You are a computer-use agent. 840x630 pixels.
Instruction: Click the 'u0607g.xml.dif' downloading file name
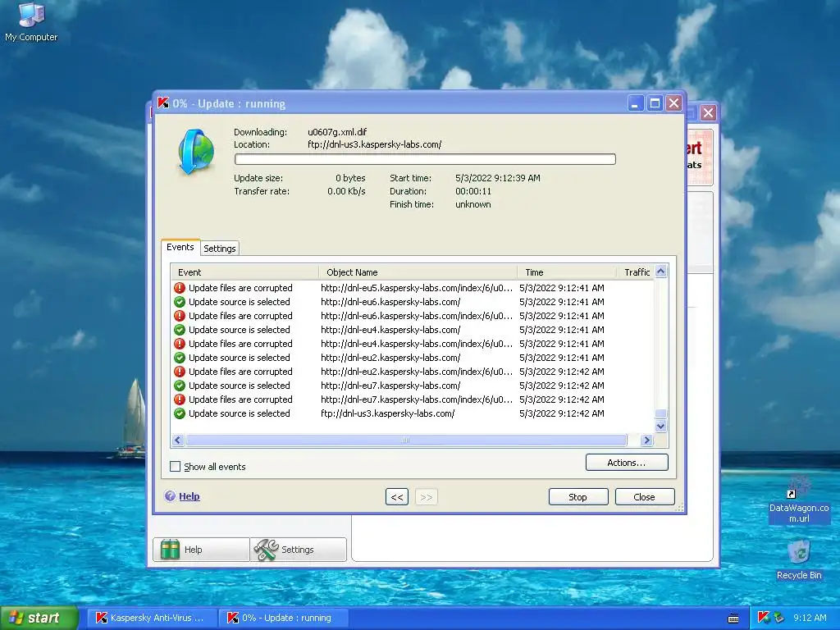(x=337, y=132)
